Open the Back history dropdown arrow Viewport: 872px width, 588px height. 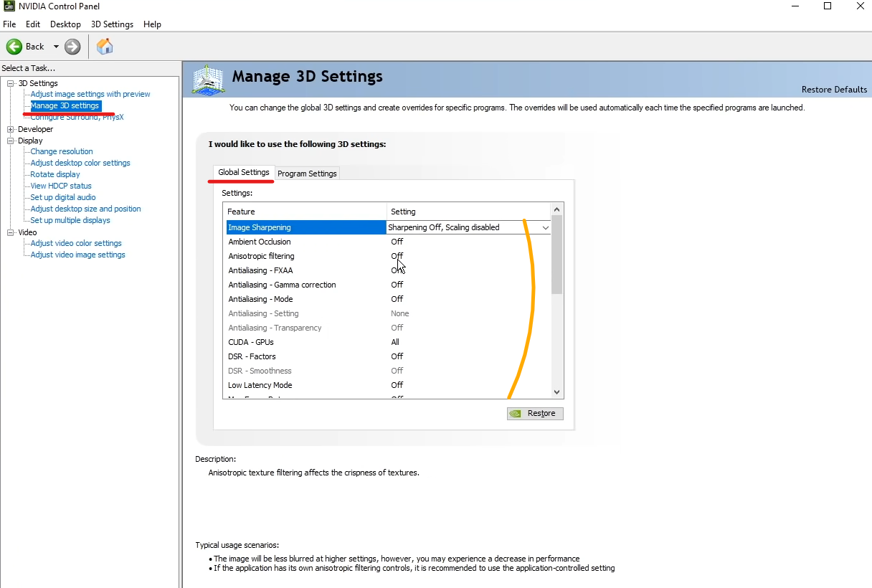tap(56, 47)
